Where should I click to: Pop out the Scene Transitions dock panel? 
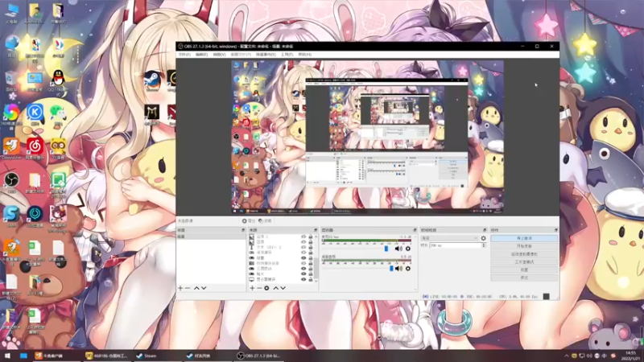click(x=485, y=230)
